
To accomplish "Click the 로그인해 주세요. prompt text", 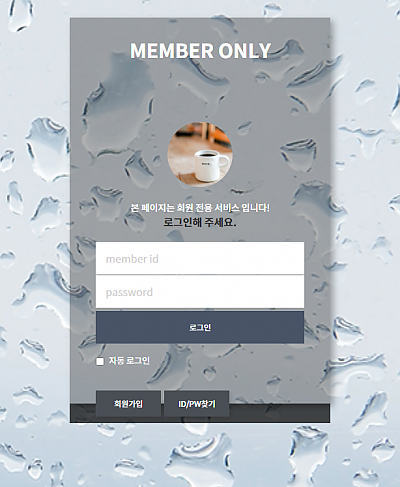I will coord(200,222).
